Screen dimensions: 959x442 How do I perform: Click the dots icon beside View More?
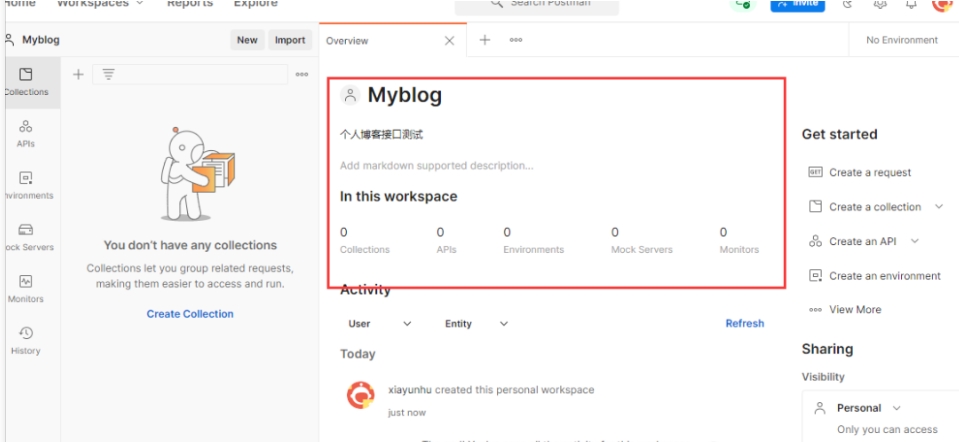click(x=815, y=310)
